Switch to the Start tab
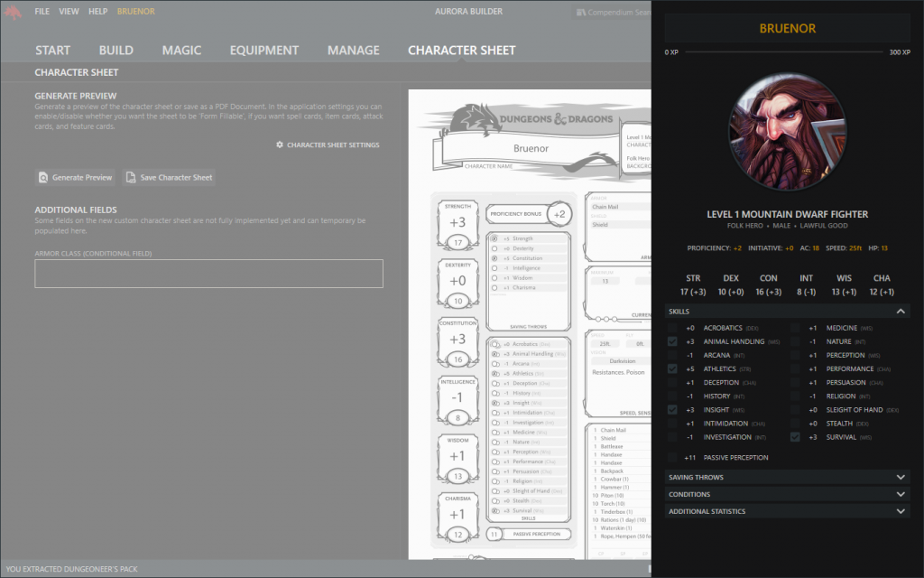 pyautogui.click(x=52, y=51)
